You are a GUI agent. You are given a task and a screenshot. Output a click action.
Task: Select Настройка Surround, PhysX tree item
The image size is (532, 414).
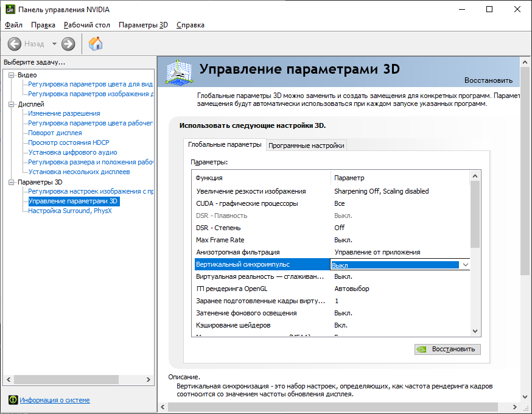click(x=70, y=211)
